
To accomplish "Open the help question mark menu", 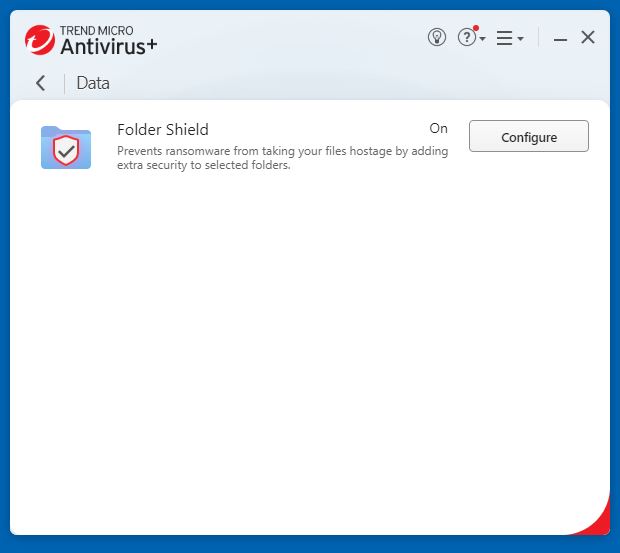I will point(471,37).
